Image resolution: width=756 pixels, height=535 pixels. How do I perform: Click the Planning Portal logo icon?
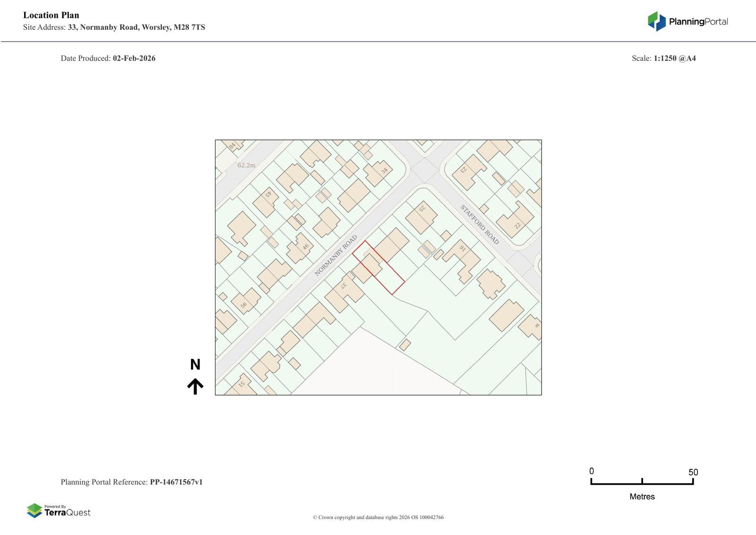[656, 21]
